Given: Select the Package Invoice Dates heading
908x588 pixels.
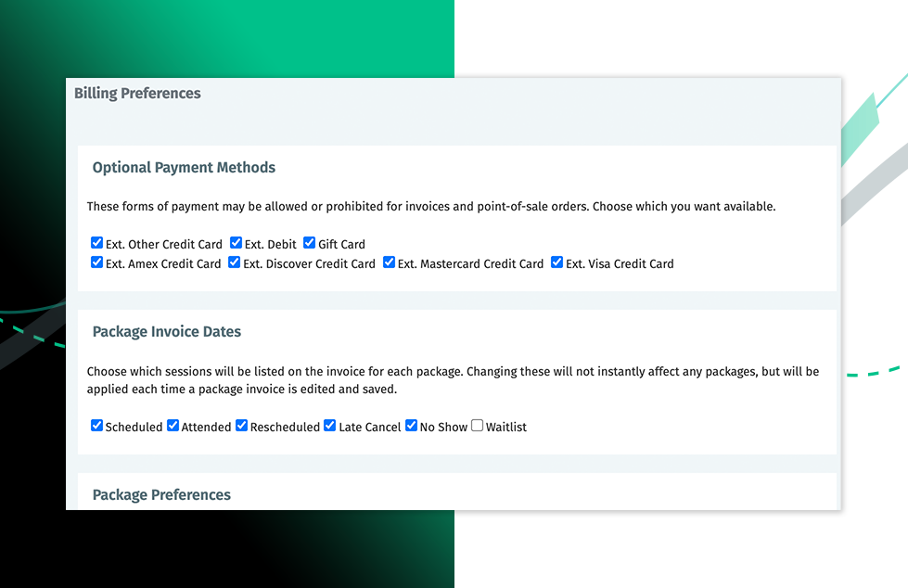Looking at the screenshot, I should 167,331.
